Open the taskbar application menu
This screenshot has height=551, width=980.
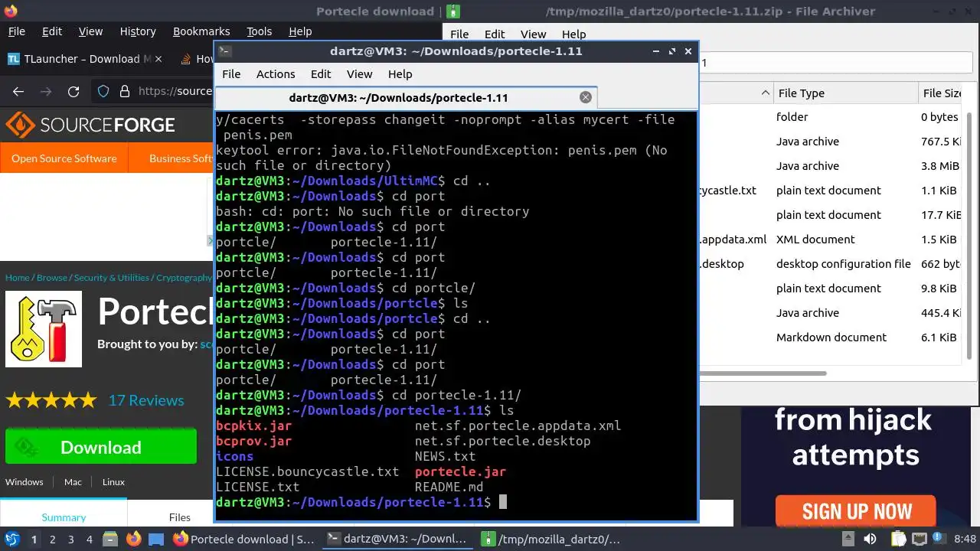(12, 539)
